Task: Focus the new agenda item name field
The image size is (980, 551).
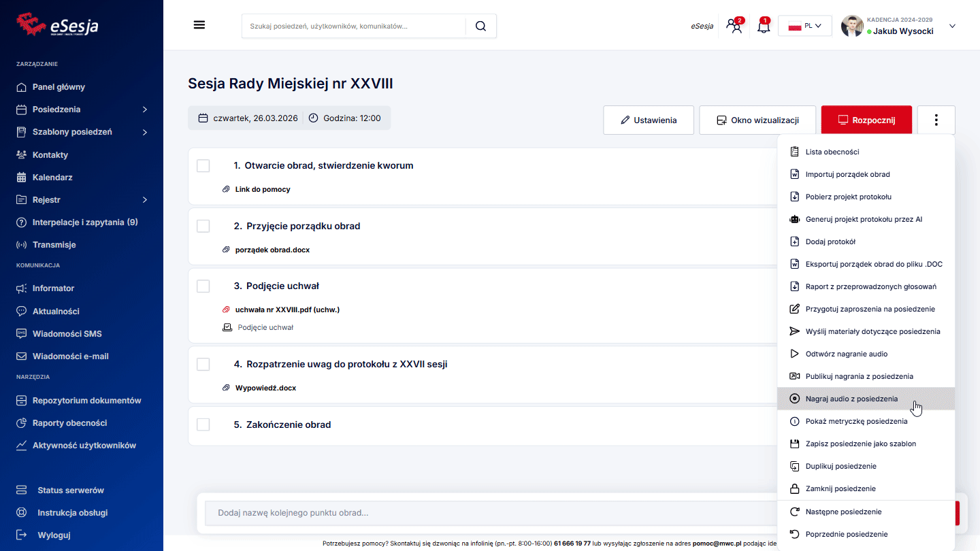Action: point(490,513)
